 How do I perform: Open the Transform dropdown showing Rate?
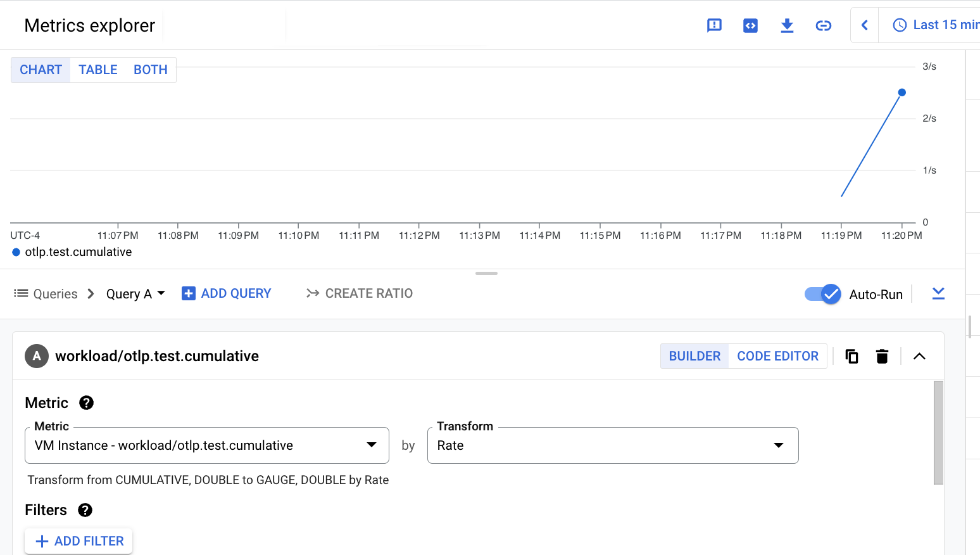612,445
